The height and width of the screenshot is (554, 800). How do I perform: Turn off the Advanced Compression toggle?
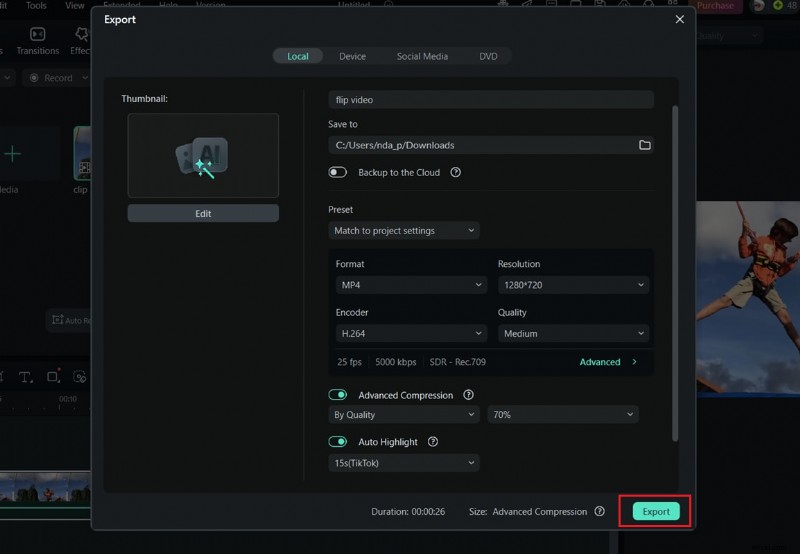(338, 395)
